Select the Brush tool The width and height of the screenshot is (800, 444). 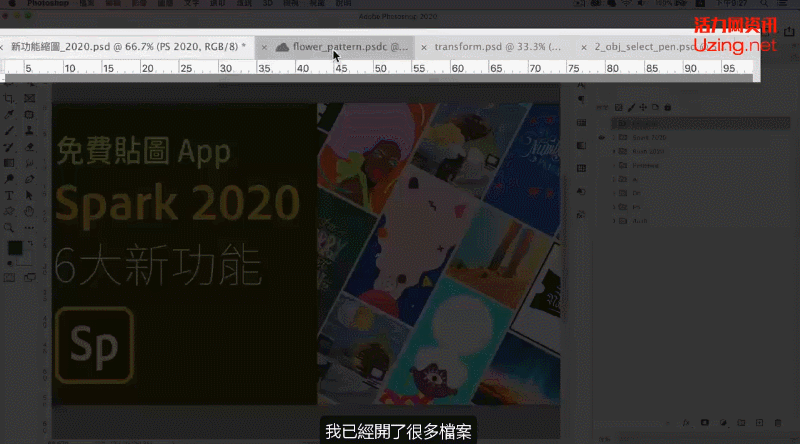point(9,131)
